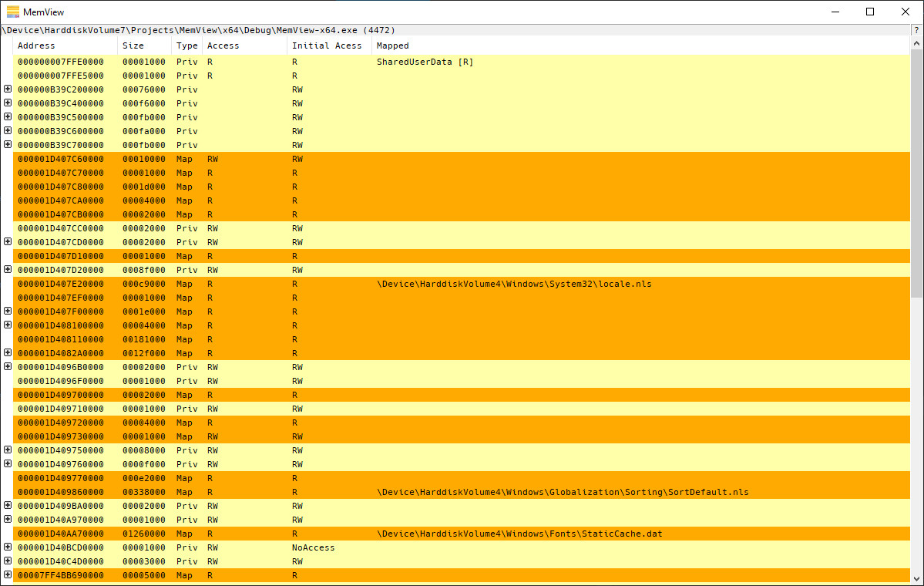Viewport: 924px width, 586px height.
Task: Expand region 00007FF4BB690000
Action: 8,574
